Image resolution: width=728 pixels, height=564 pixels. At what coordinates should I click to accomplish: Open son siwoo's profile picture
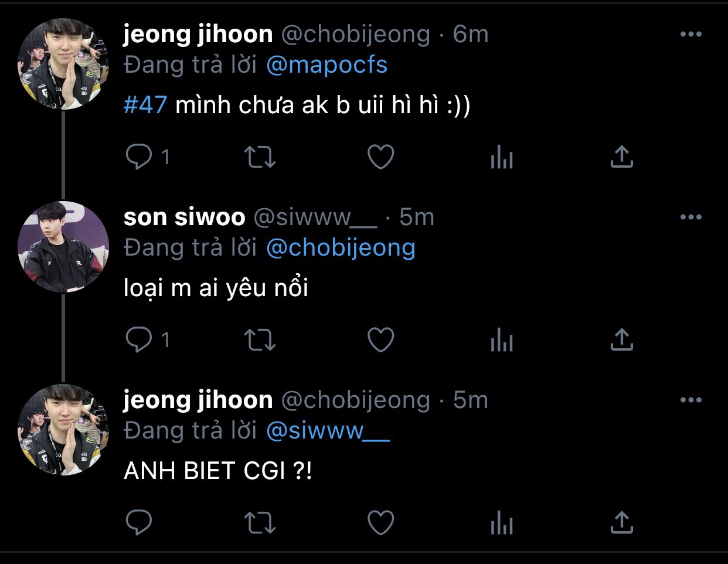(63, 247)
